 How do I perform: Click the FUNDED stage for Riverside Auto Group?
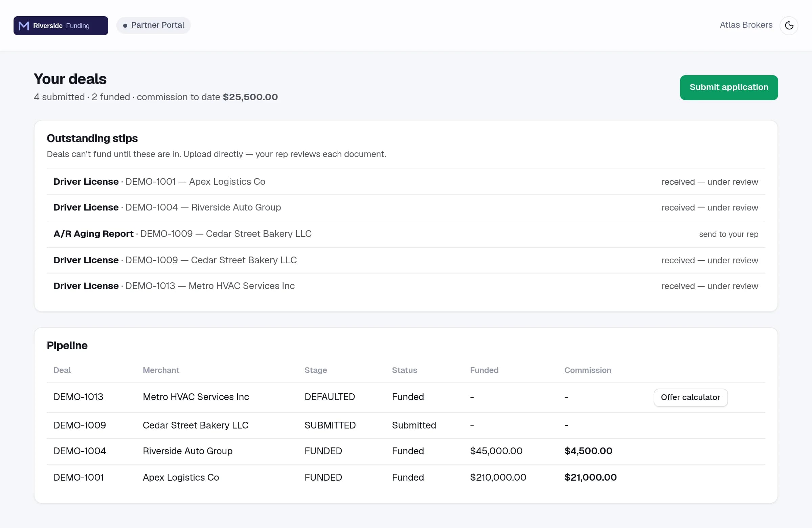[x=323, y=451]
